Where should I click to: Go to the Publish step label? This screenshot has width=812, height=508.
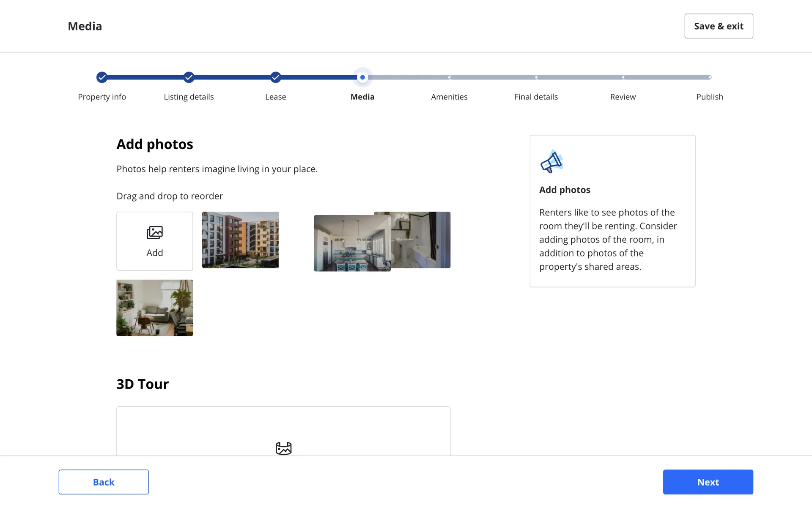tap(709, 97)
